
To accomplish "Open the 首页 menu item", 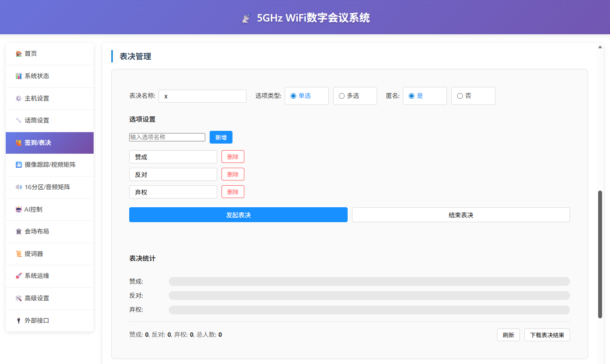I will point(50,54).
